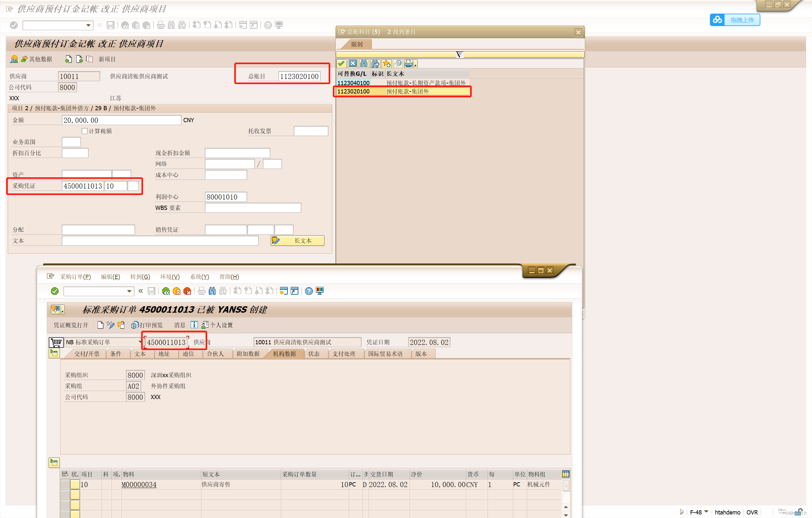Image resolution: width=812 pixels, height=518 pixels.
Task: Click add to personal list star icon
Action: (387, 64)
